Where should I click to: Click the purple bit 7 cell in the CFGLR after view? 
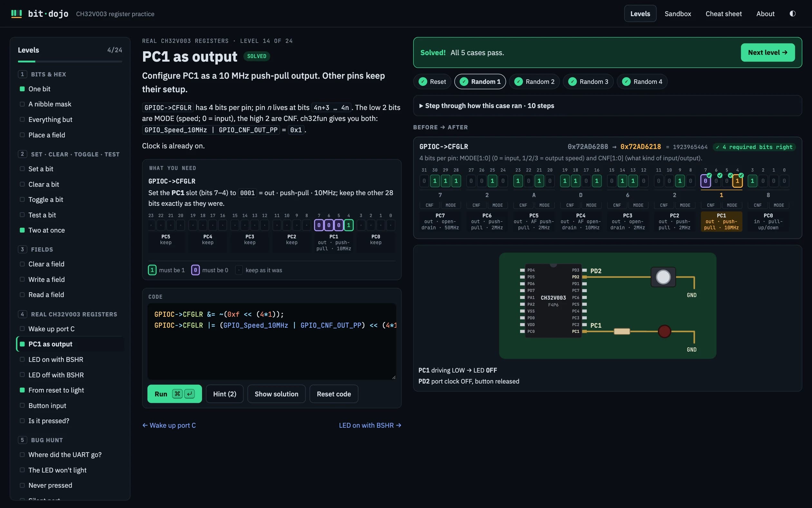705,181
